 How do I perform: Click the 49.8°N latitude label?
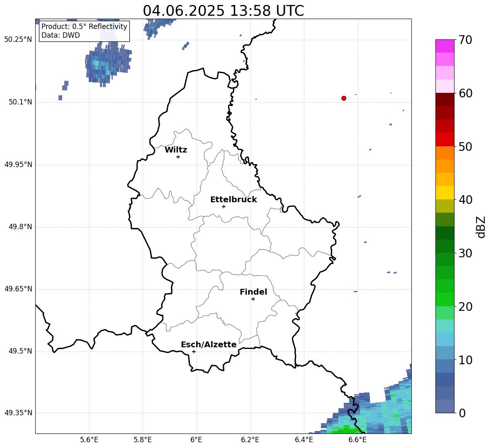point(20,227)
